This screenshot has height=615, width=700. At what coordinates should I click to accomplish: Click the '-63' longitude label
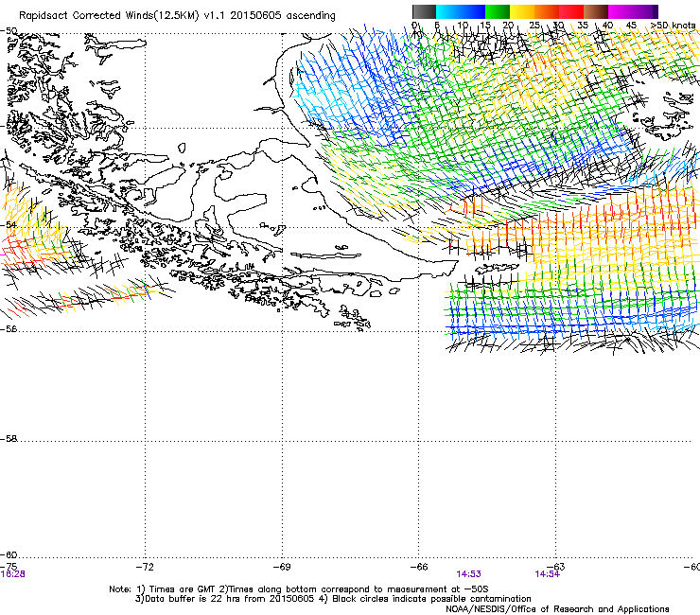pyautogui.click(x=556, y=567)
